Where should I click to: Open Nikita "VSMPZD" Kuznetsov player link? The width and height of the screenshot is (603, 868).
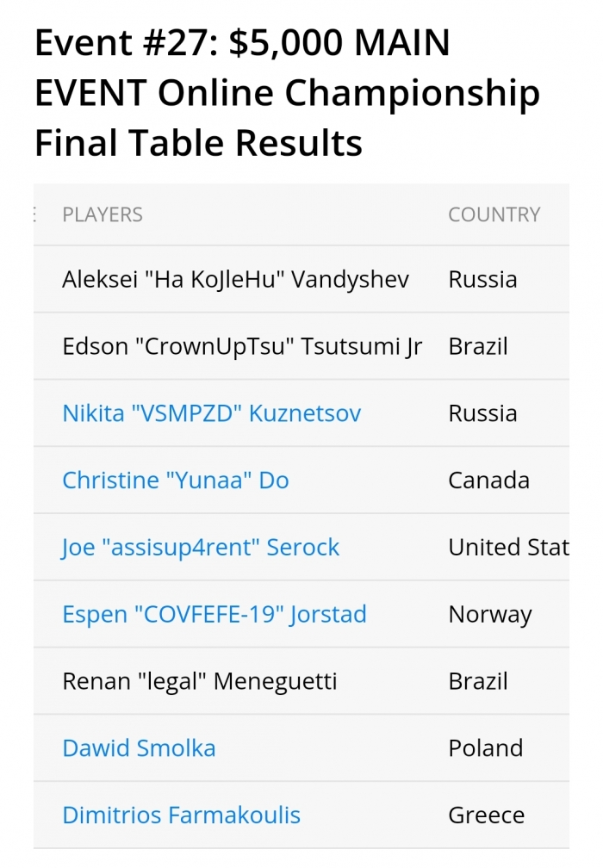coord(212,413)
